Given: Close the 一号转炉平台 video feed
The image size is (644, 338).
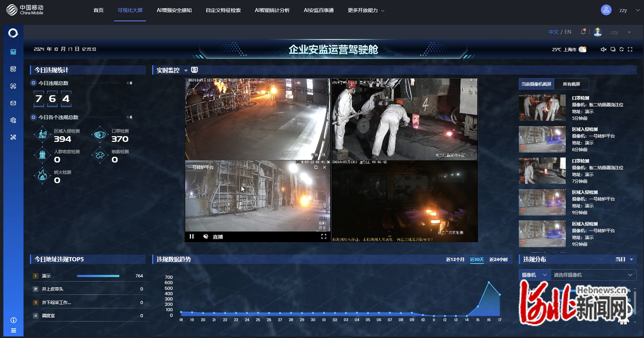Looking at the screenshot, I should pyautogui.click(x=325, y=167).
